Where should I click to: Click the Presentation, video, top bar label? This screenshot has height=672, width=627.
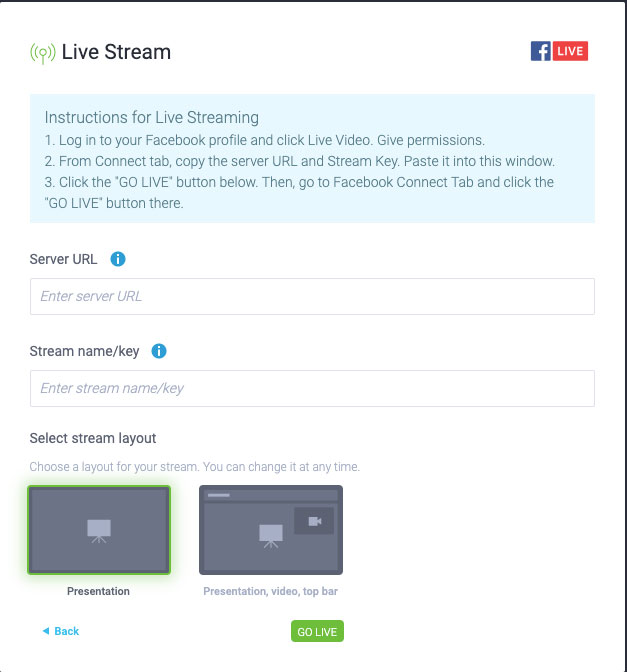(270, 591)
